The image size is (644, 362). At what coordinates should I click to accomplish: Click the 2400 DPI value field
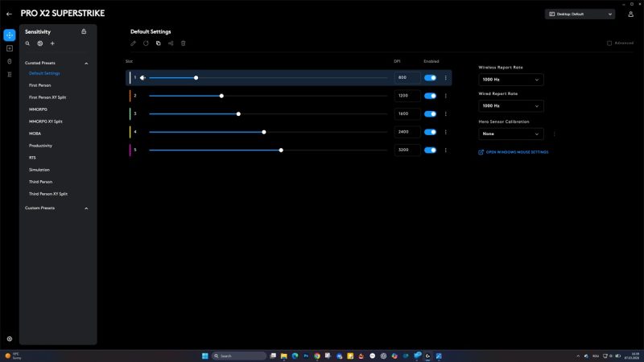pos(403,132)
